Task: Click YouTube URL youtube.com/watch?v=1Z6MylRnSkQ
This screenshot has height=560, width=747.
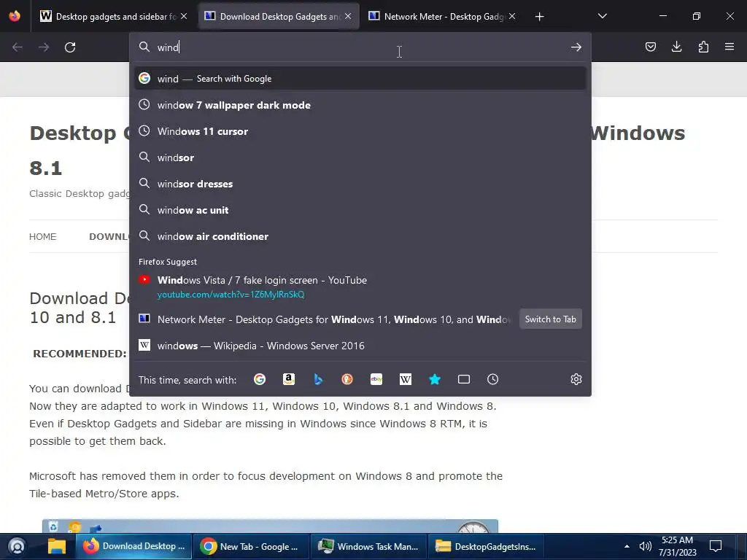Action: pos(231,295)
